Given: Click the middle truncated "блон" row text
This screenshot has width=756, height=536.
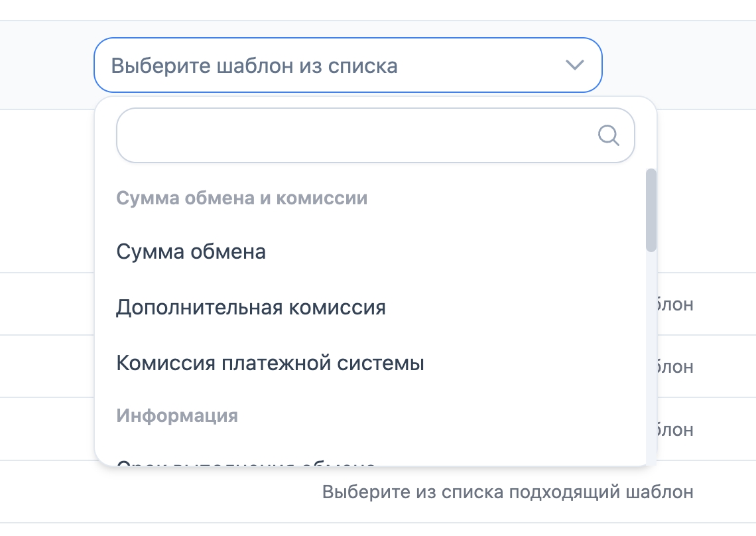Looking at the screenshot, I should point(676,367).
